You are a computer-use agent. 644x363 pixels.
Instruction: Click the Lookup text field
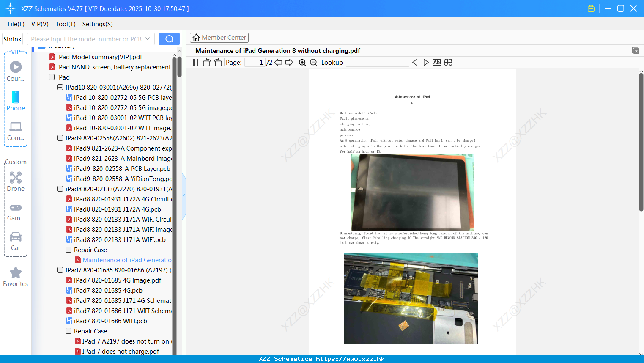click(377, 63)
